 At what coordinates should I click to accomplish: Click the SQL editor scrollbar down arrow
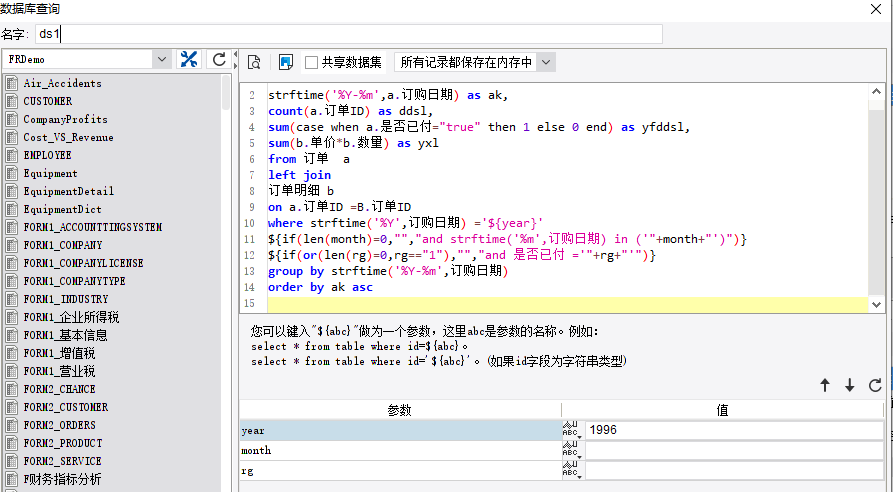pos(876,305)
